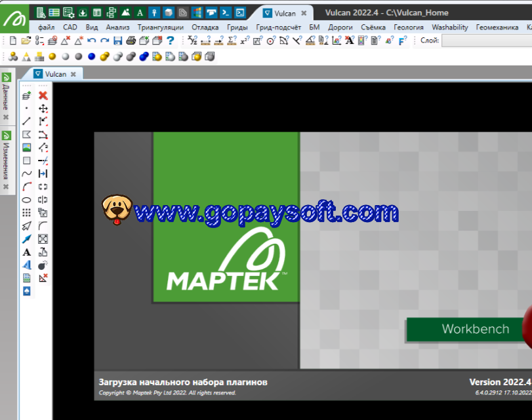Open the Дороги menu
Image resolution: width=532 pixels, height=420 pixels.
[x=340, y=28]
